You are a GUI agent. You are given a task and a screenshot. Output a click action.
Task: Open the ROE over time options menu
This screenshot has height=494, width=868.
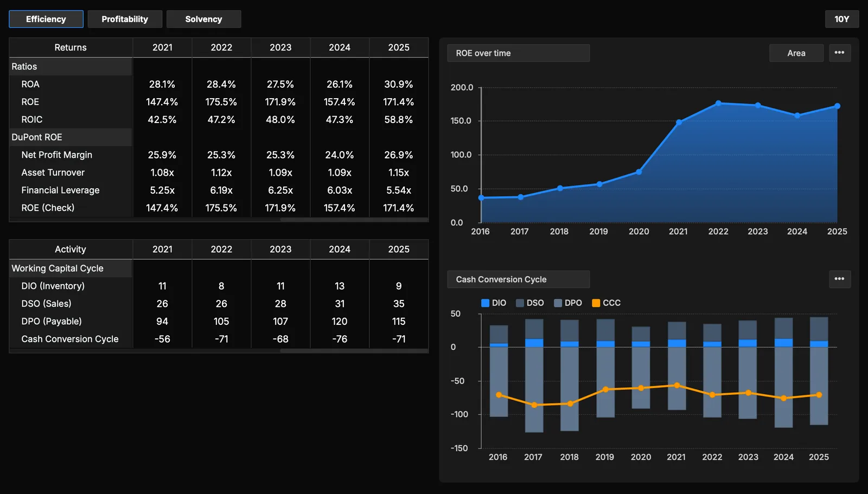839,53
